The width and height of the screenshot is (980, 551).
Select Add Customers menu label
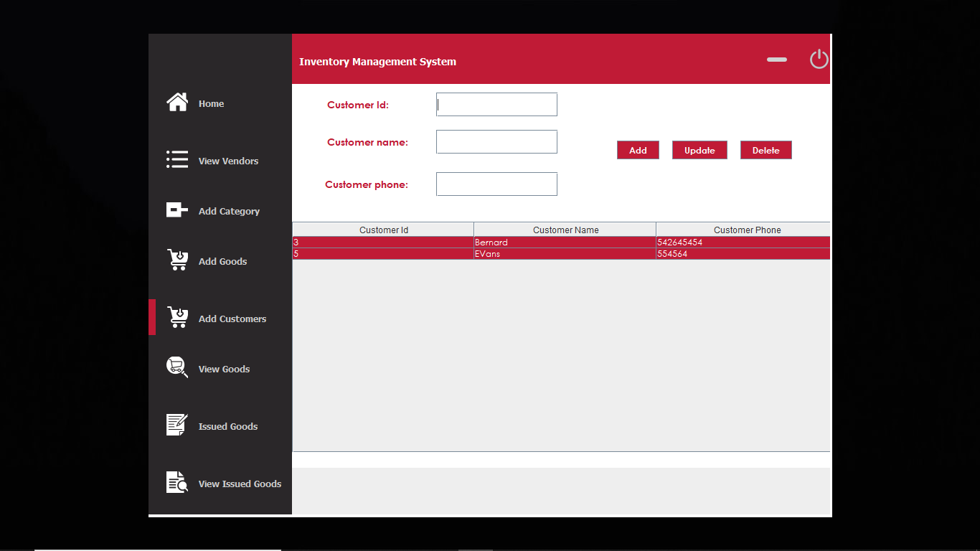(x=232, y=319)
